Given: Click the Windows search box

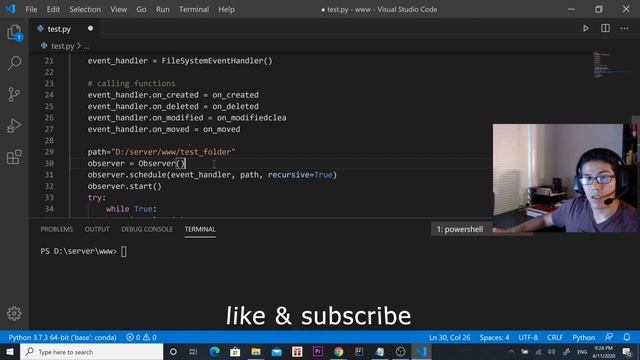Looking at the screenshot, I should click(x=91, y=351).
